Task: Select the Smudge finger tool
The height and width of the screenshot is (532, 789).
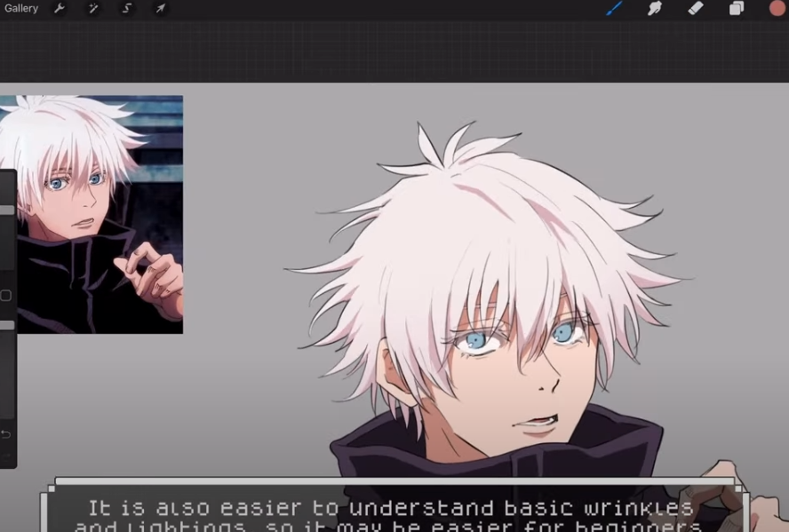Action: [655, 9]
